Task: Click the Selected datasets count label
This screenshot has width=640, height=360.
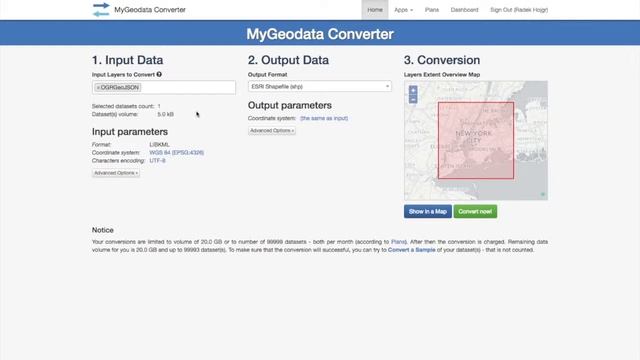Action: [x=123, y=106]
